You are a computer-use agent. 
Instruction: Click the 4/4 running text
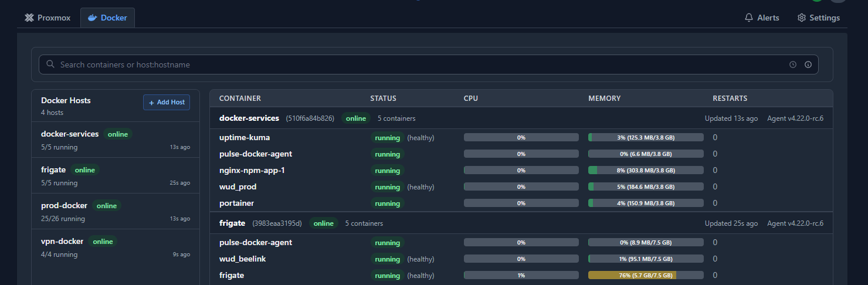[x=59, y=255]
